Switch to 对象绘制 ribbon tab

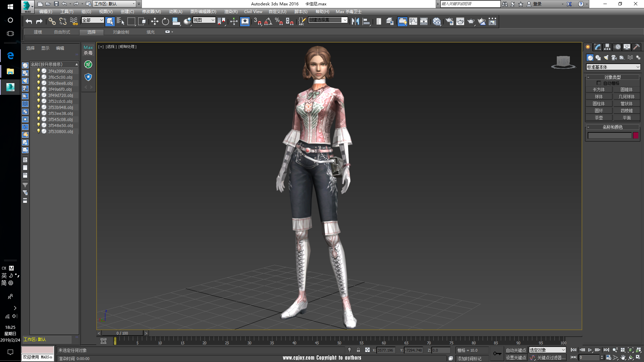pyautogui.click(x=121, y=32)
